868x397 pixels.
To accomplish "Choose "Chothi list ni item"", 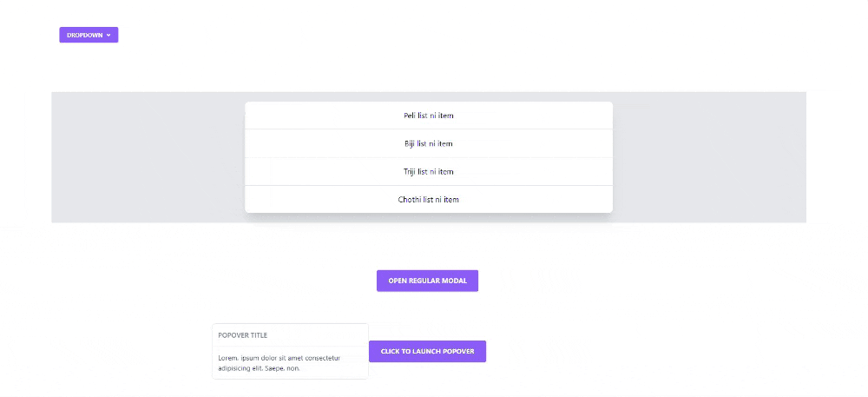I will click(429, 199).
